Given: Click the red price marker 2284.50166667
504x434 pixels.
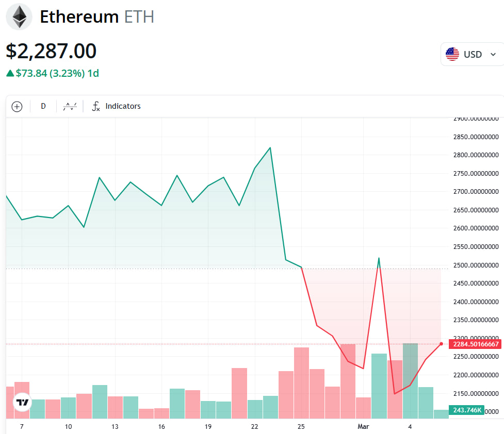Looking at the screenshot, I should [x=474, y=344].
